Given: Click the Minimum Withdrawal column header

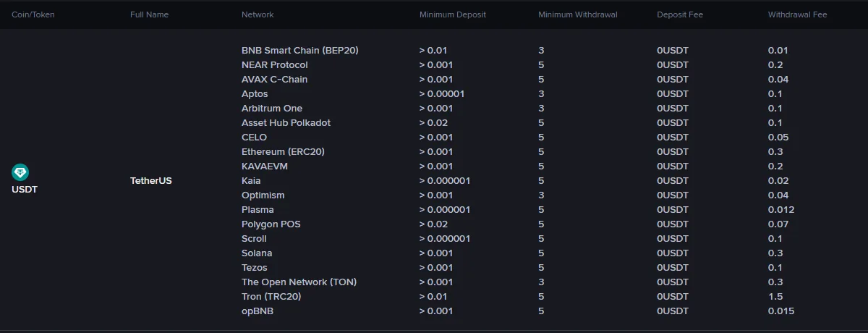Looking at the screenshot, I should [x=578, y=14].
